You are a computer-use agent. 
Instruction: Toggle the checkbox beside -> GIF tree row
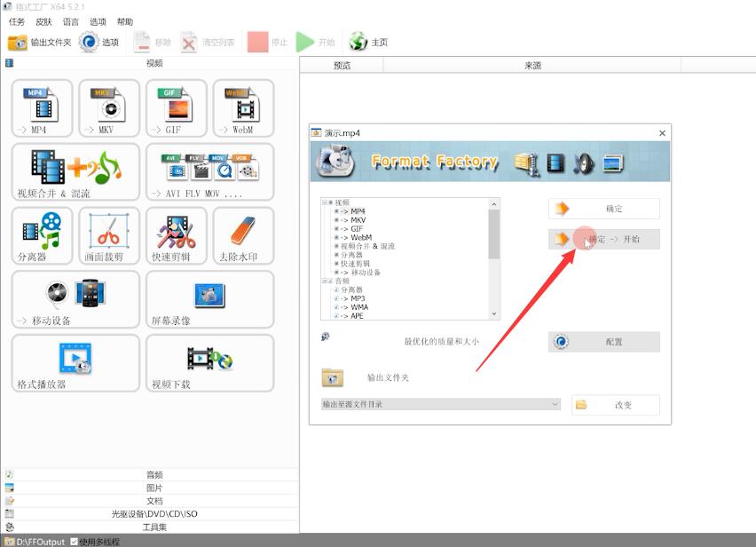click(x=336, y=228)
